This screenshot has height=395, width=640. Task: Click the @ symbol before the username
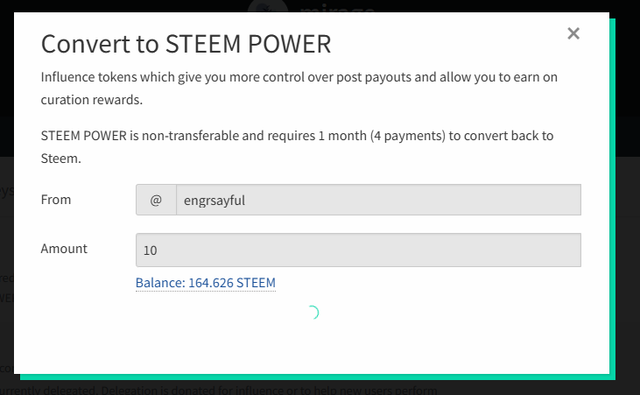156,200
